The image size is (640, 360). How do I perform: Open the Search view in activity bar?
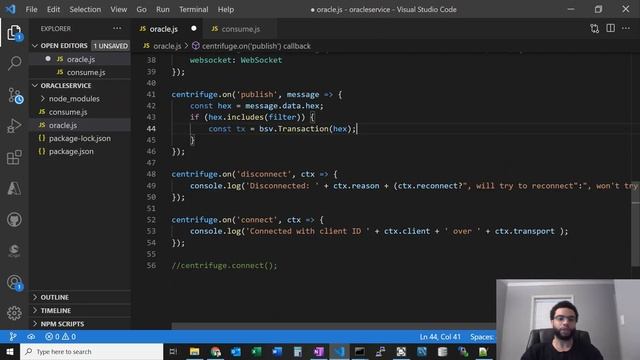(x=14, y=63)
